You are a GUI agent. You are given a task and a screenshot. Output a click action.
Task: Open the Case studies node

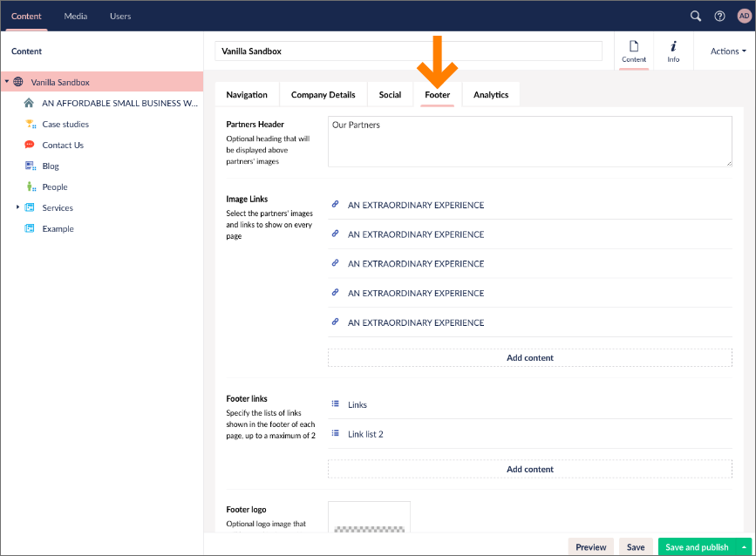pos(65,124)
